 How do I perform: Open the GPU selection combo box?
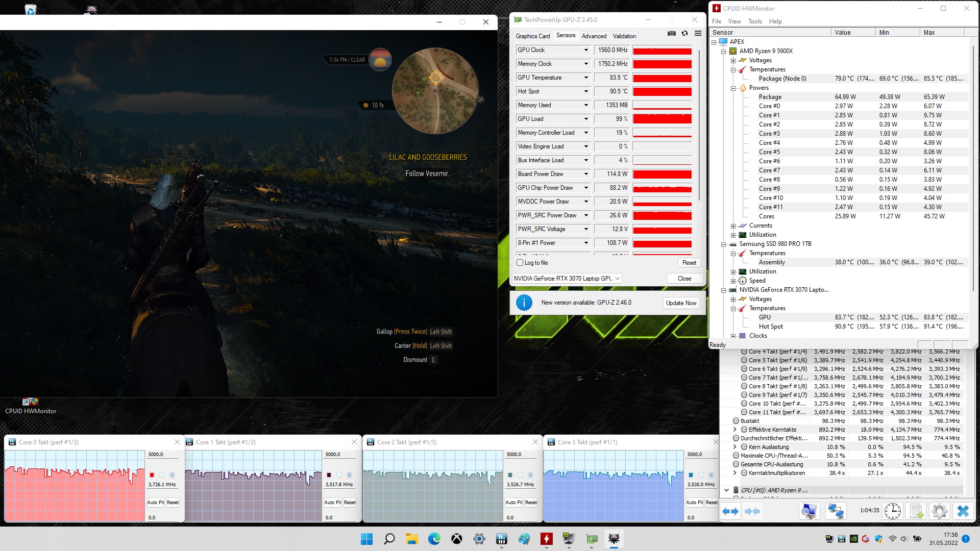567,279
